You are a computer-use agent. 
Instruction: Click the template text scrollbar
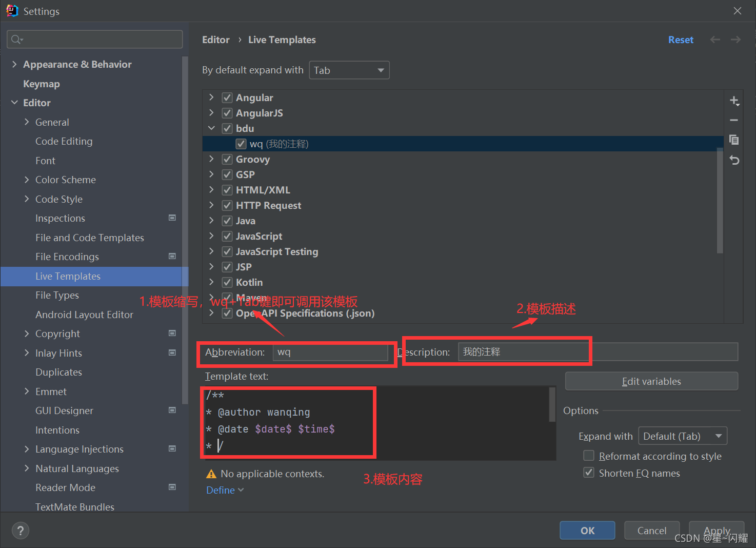coord(552,404)
